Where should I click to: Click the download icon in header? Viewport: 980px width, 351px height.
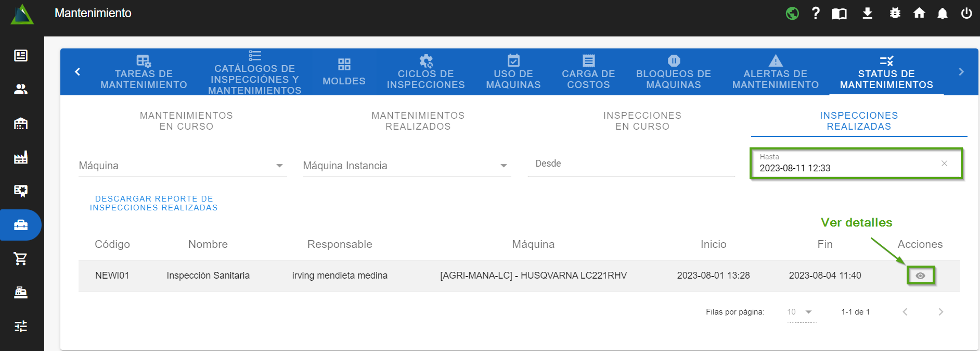(867, 14)
